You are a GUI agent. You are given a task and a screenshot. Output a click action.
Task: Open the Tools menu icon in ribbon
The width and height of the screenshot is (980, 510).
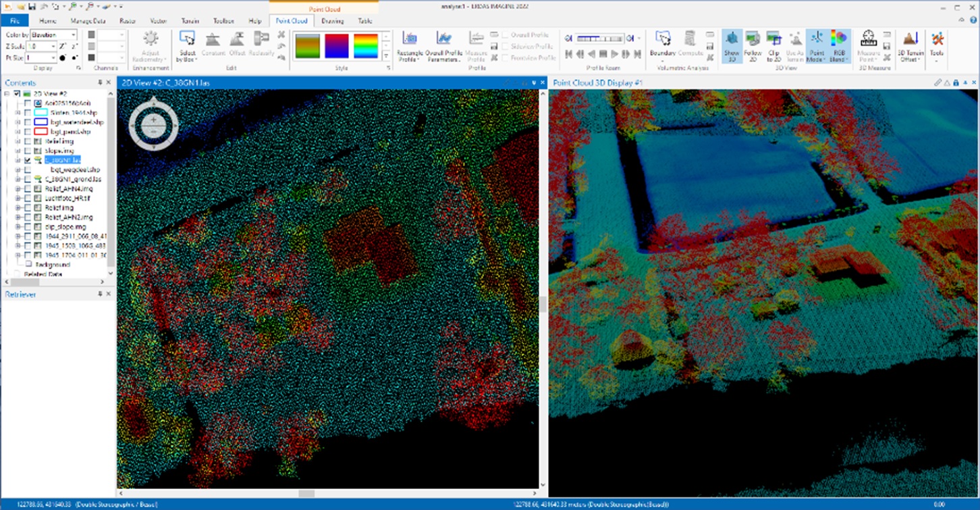point(937,45)
